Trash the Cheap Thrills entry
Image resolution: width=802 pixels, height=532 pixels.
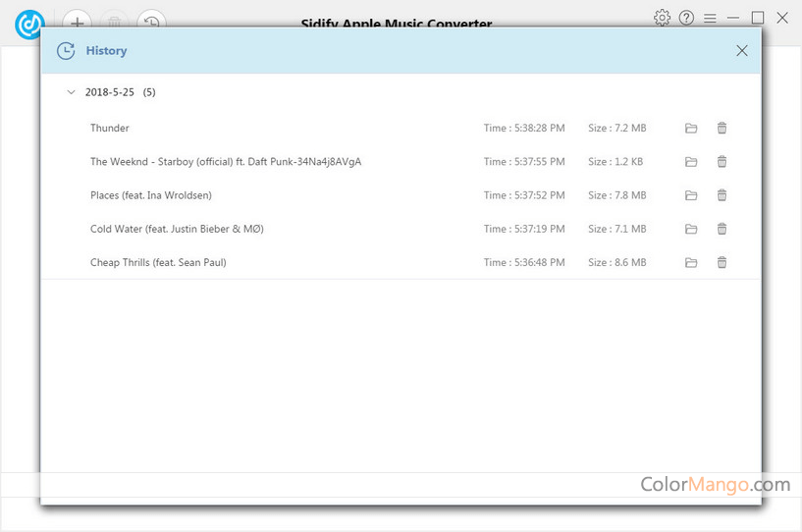[722, 262]
